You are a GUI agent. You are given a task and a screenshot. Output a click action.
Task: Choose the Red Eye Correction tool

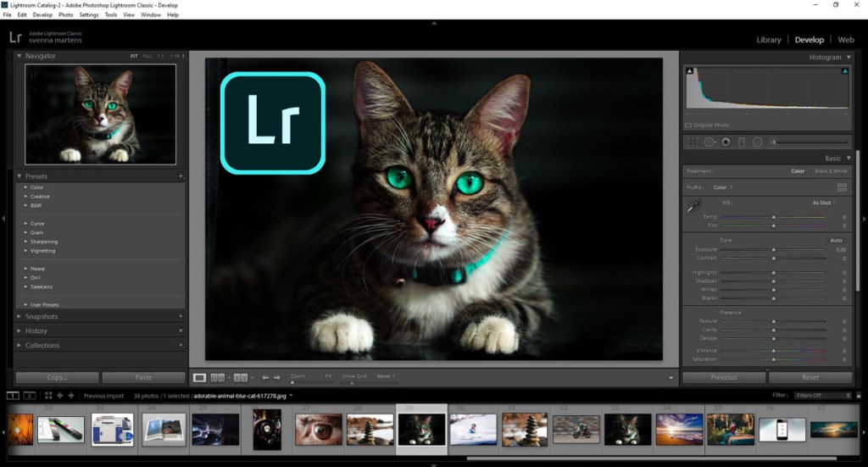[726, 142]
